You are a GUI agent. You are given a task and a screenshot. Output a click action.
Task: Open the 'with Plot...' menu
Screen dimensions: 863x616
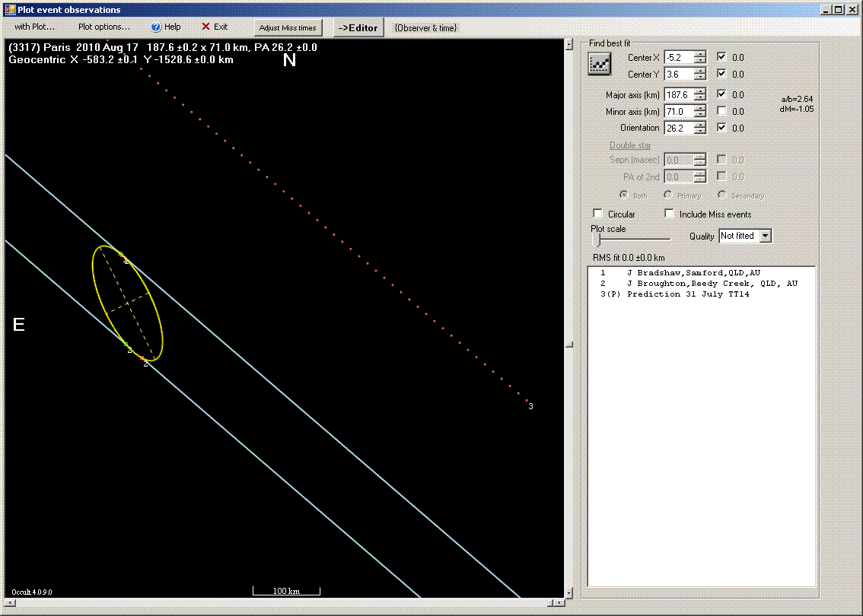coord(34,27)
